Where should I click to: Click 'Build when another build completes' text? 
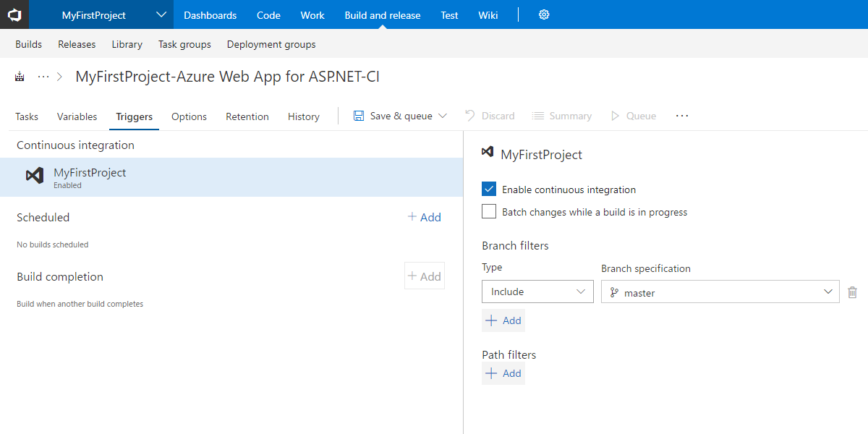pos(80,304)
